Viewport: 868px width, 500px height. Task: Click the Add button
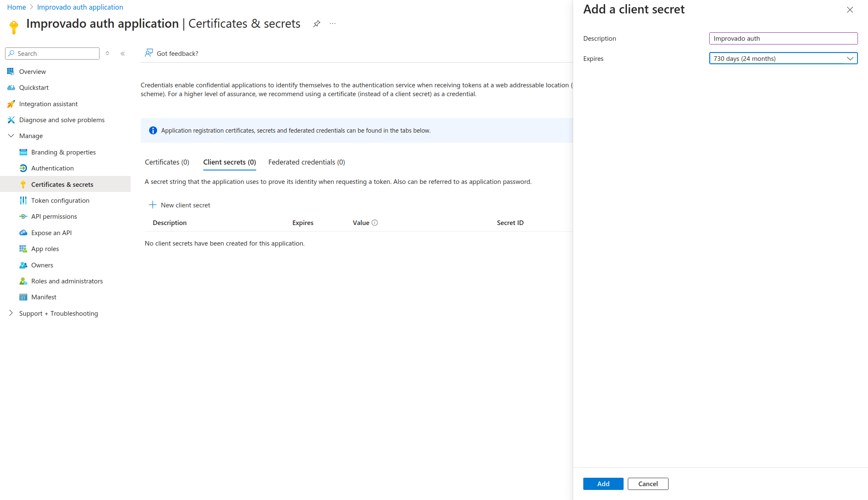tap(603, 484)
